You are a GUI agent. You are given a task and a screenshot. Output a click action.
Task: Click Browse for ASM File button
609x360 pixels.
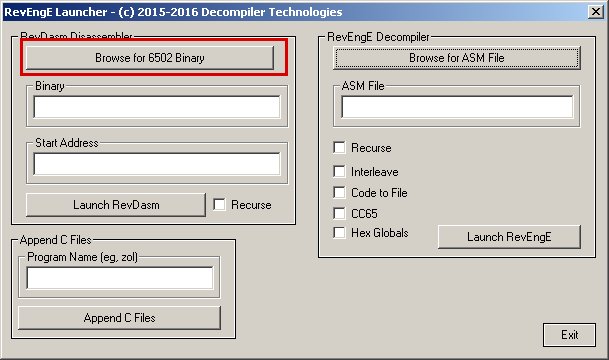pos(457,58)
